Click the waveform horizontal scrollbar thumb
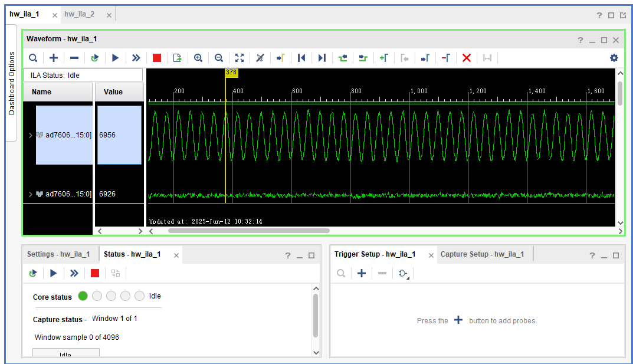The height and width of the screenshot is (364, 633). [249, 231]
